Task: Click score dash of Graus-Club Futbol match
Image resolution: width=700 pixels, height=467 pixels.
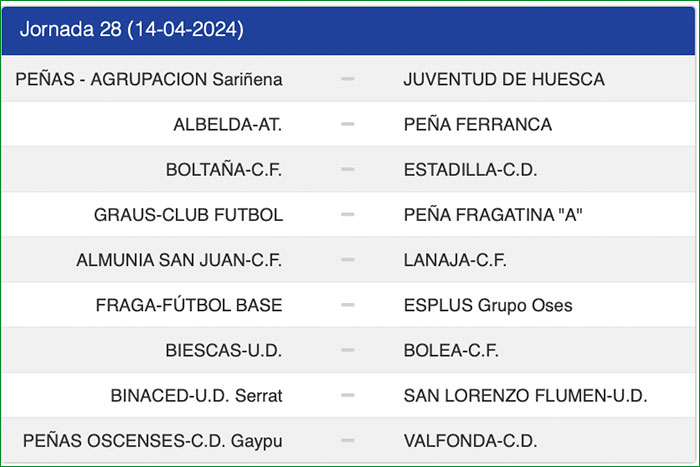Action: point(348,215)
